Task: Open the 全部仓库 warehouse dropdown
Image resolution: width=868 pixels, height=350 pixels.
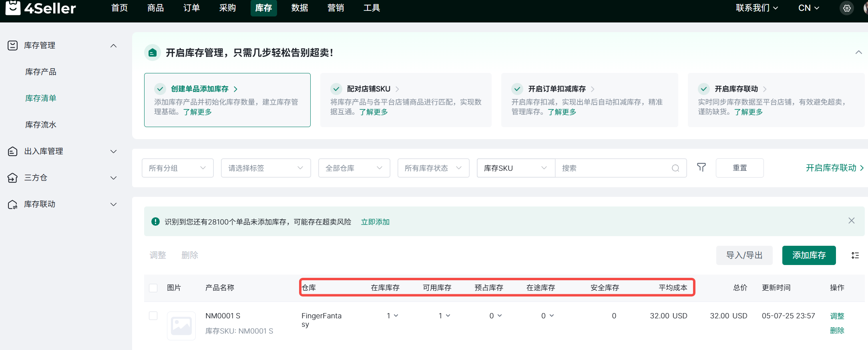Action: coord(354,168)
